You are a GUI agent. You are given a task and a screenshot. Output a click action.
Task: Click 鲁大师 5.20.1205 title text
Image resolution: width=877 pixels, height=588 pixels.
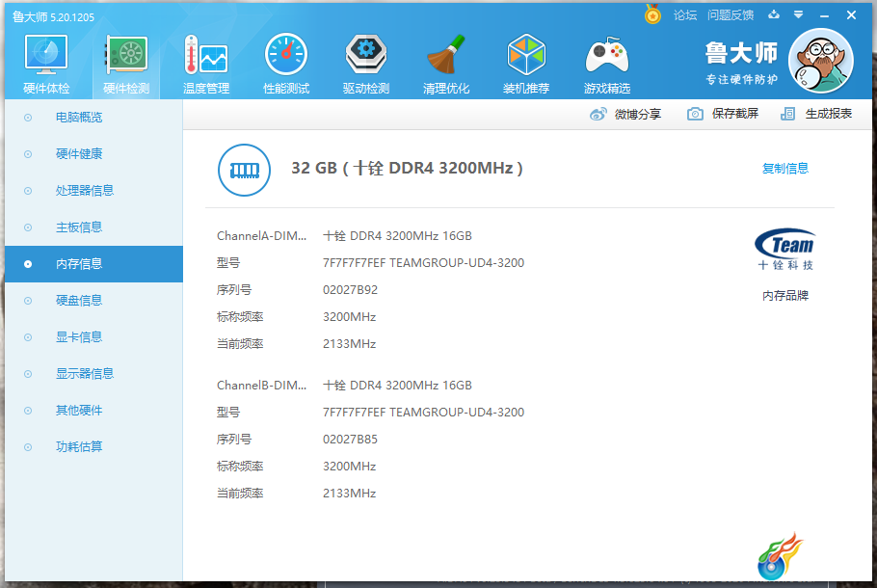[x=54, y=16]
